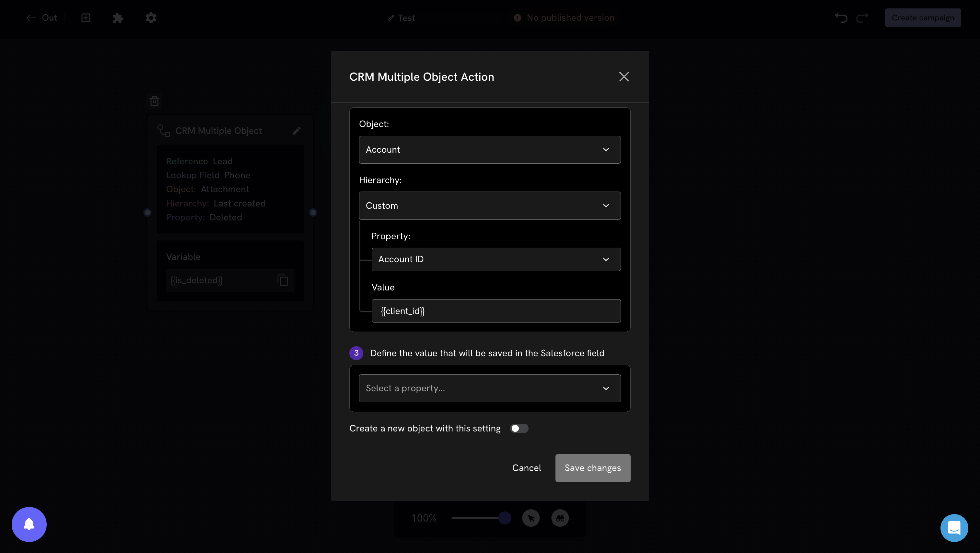
Task: Click the CRM Multiple Object block icon
Action: 164,131
